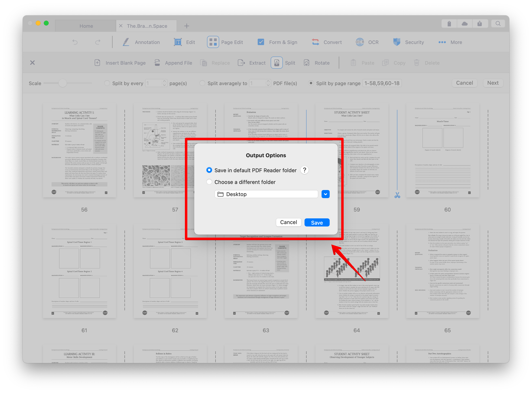Click the undo arrow icon
Screen dimensions: 532x393
tap(75, 42)
